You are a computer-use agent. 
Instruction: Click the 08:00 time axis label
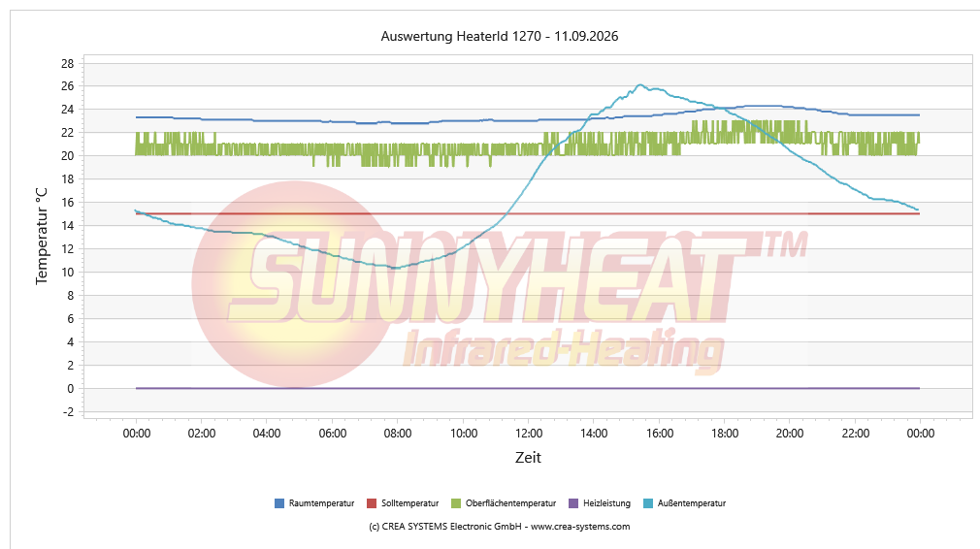398,434
